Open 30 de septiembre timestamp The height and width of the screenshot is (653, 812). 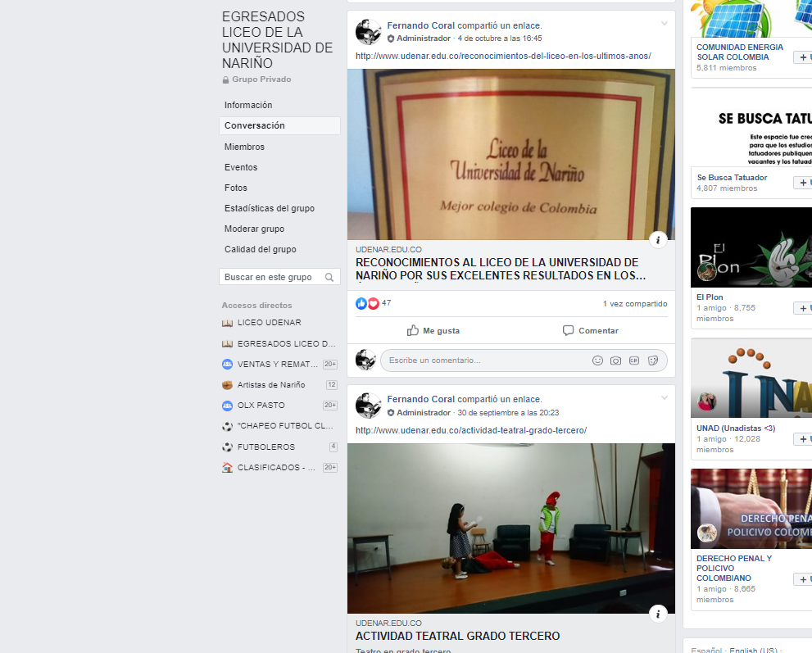click(508, 413)
